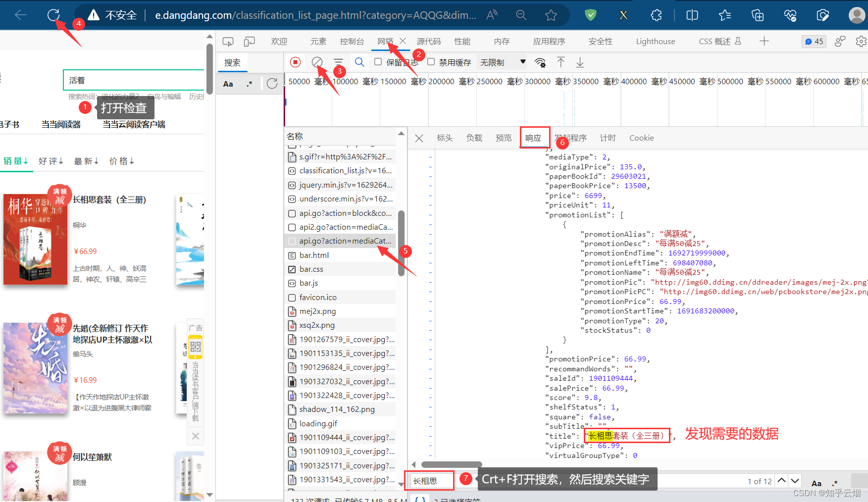
Task: Sort book list by 好评
Action: (x=51, y=161)
